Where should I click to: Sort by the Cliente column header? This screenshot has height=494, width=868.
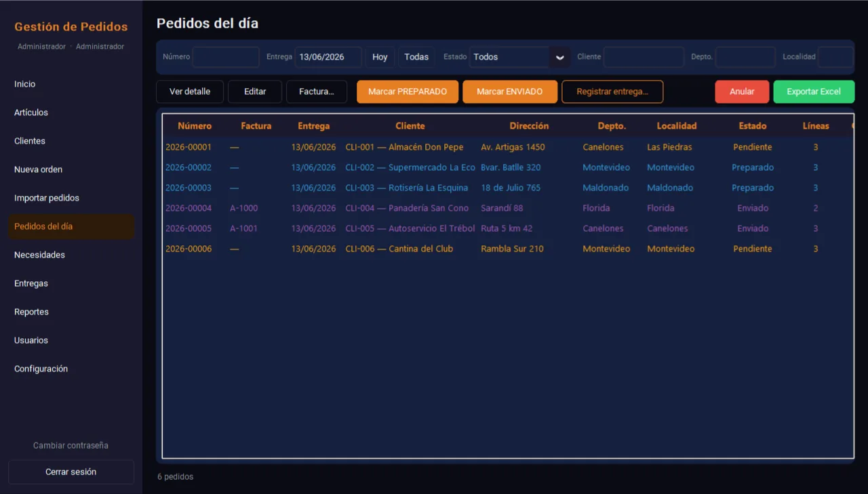[x=410, y=126]
